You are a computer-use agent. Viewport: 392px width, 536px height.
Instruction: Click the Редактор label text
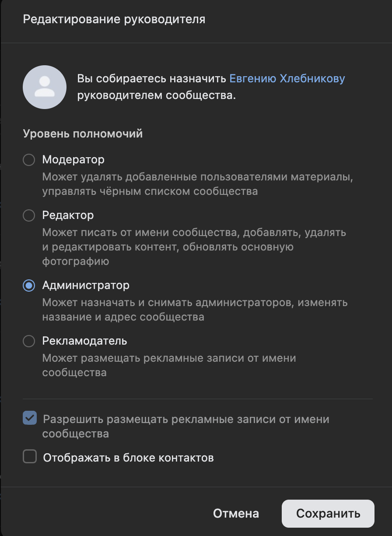tap(68, 215)
